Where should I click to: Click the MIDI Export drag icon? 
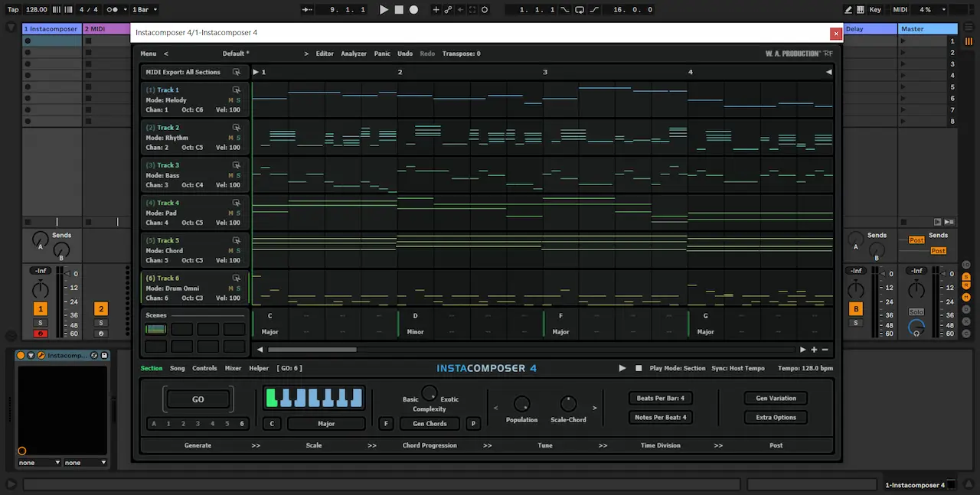[237, 72]
